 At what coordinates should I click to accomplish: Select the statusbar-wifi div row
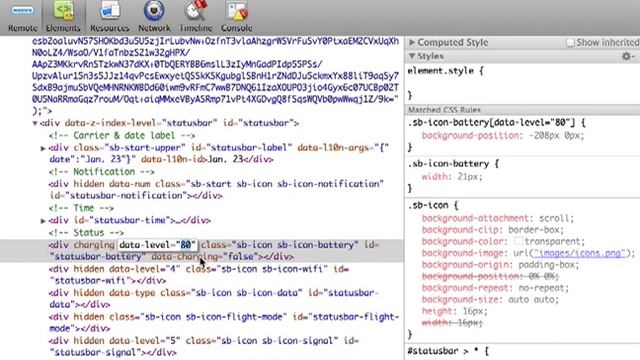coord(199,275)
